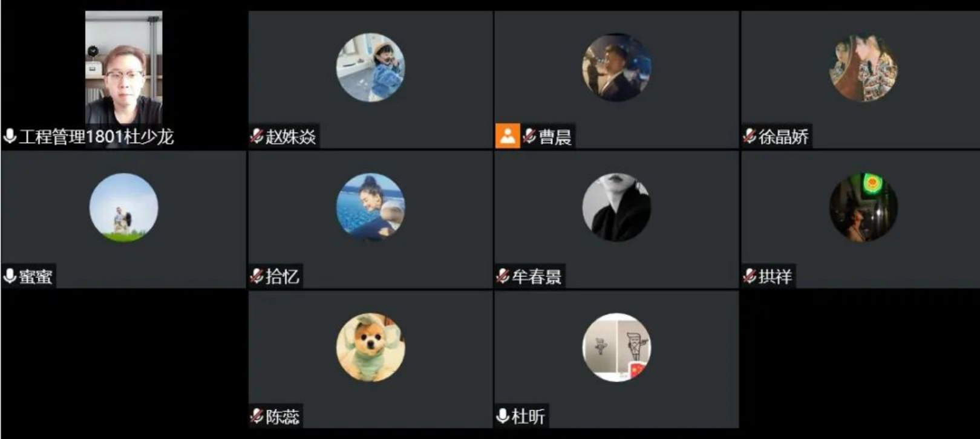The width and height of the screenshot is (980, 439).
Task: Click muted mic icon next to 拱祥
Action: pyautogui.click(x=750, y=276)
